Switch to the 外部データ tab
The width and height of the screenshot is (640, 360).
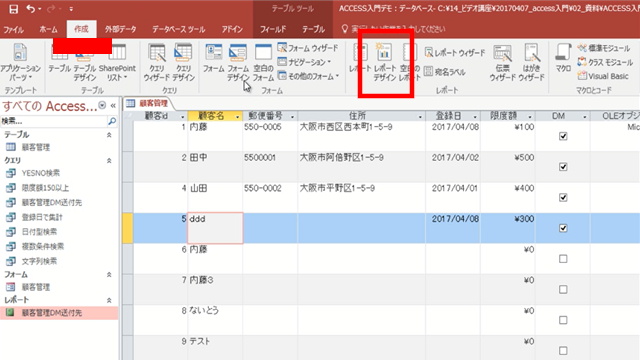pyautogui.click(x=120, y=29)
